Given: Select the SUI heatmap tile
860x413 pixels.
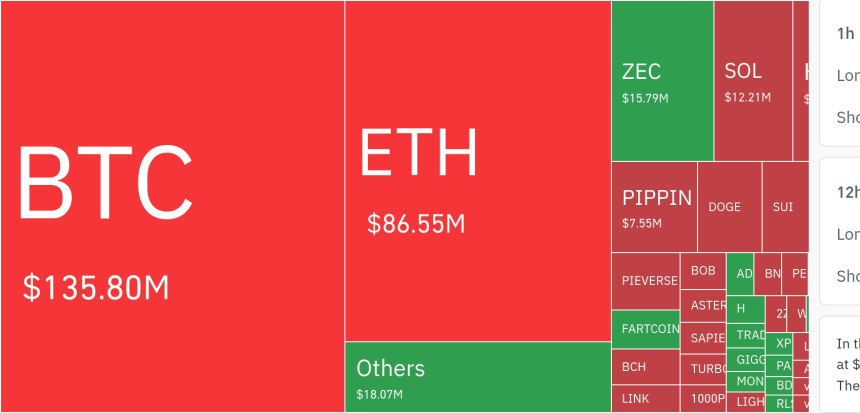Looking at the screenshot, I should [784, 207].
